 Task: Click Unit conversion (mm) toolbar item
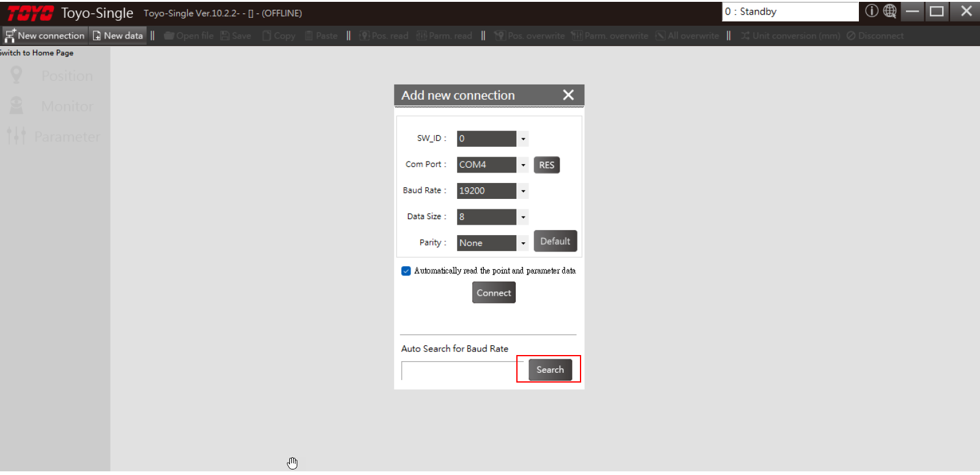pos(790,36)
